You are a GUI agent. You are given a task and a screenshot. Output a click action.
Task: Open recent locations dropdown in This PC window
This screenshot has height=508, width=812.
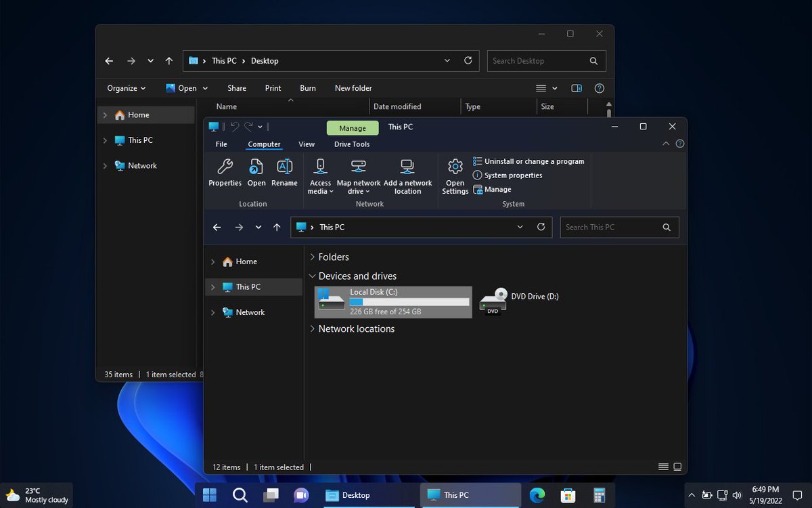pos(258,228)
